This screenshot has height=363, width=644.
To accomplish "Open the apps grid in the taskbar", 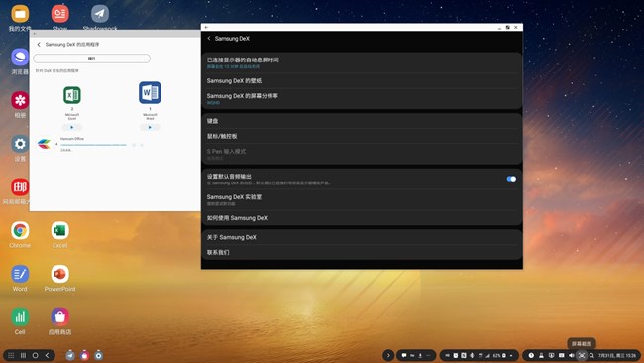I will click(x=11, y=355).
